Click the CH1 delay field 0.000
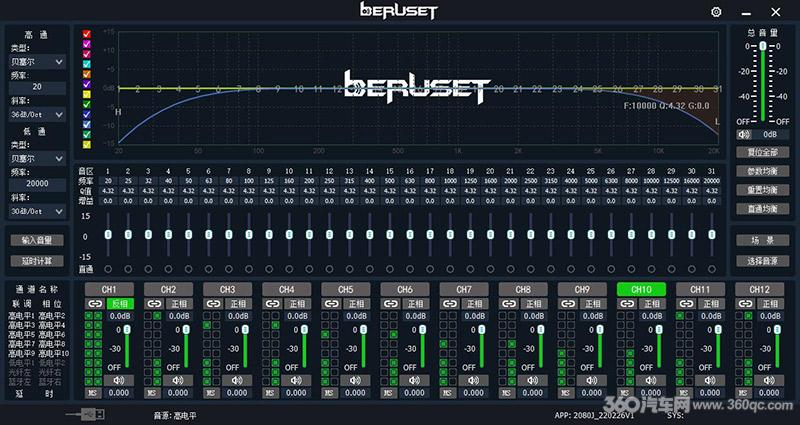The image size is (800, 425). coord(119,393)
